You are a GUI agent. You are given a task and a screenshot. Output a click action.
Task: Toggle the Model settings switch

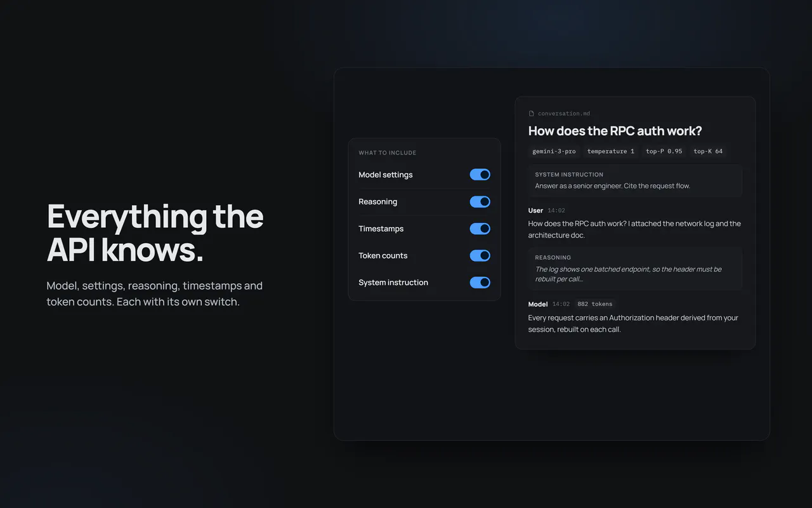(480, 175)
